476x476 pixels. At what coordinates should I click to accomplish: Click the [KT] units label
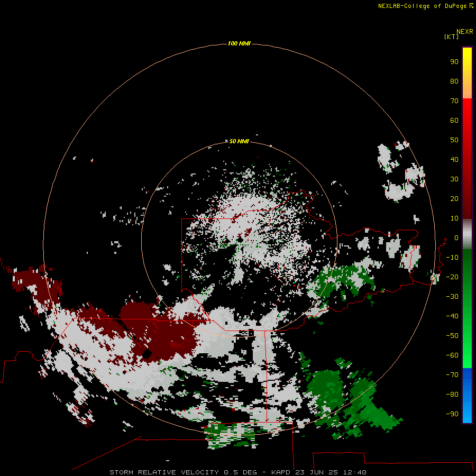pyautogui.click(x=452, y=36)
